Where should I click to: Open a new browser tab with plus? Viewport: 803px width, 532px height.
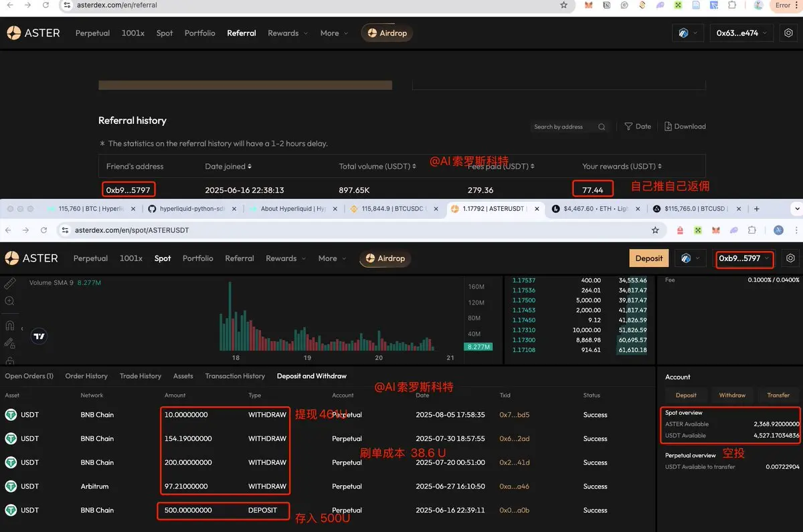757,209
